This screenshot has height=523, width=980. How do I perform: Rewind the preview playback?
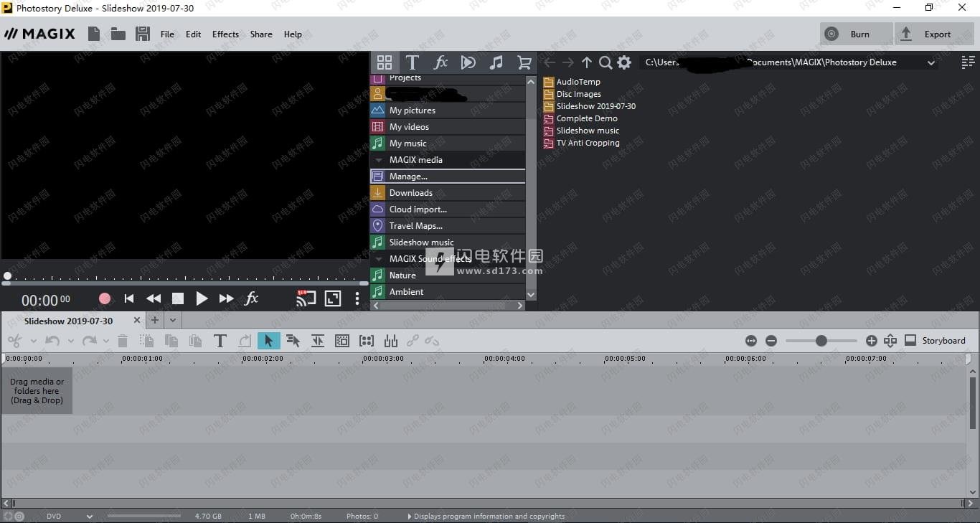tap(154, 298)
